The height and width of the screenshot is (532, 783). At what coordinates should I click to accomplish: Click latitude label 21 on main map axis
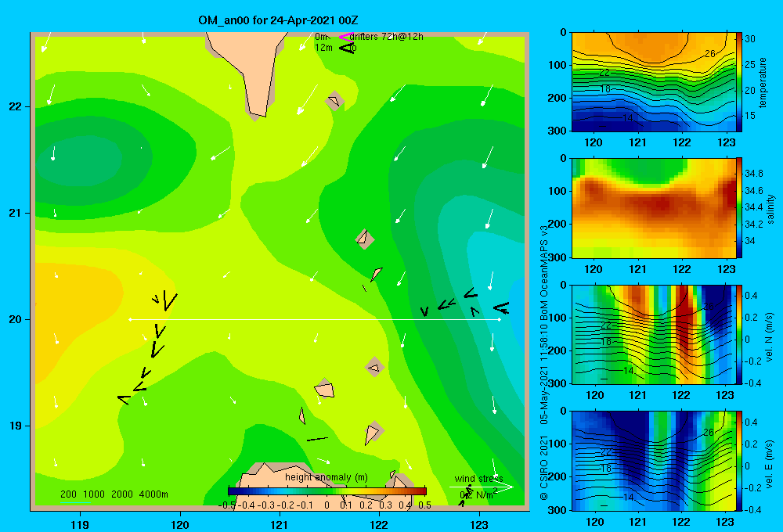(15, 213)
